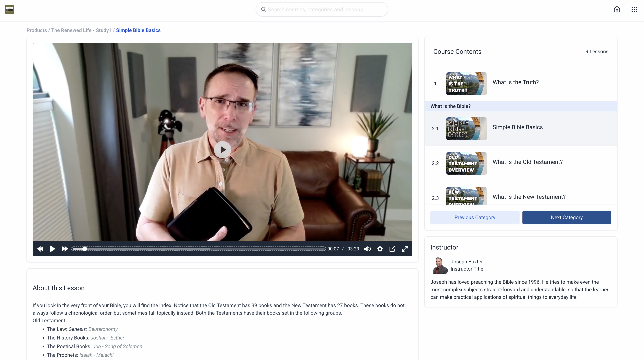Click the large center play overlay button
Image resolution: width=644 pixels, height=360 pixels.
tap(222, 150)
